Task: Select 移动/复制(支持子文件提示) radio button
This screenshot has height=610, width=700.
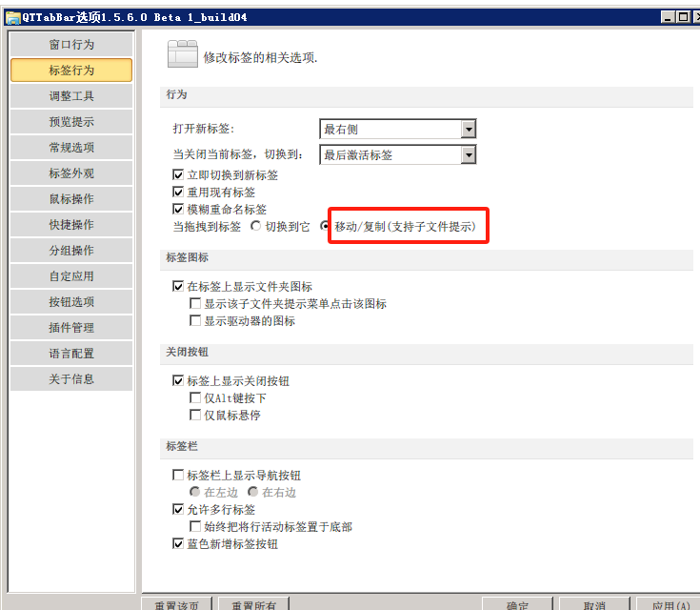Action: click(x=325, y=226)
